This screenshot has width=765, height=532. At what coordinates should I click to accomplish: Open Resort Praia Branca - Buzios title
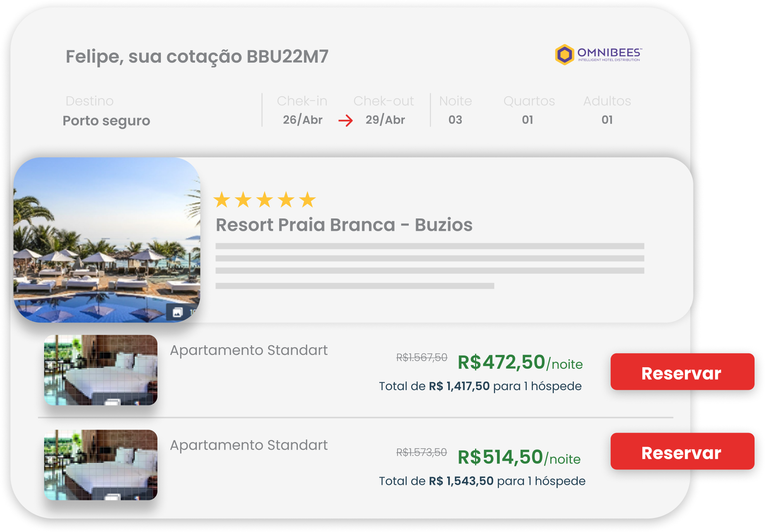point(344,225)
